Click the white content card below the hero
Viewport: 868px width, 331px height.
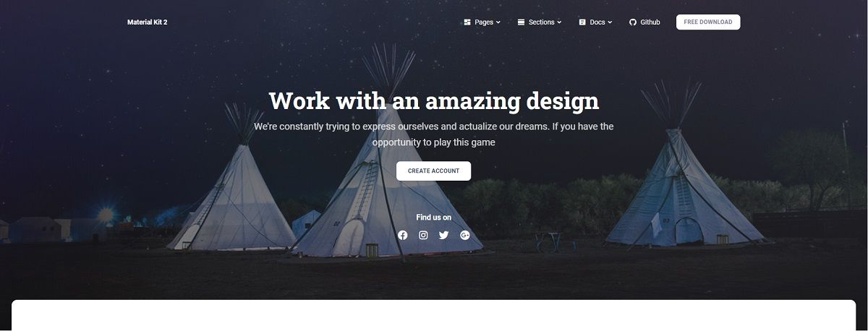(433, 315)
